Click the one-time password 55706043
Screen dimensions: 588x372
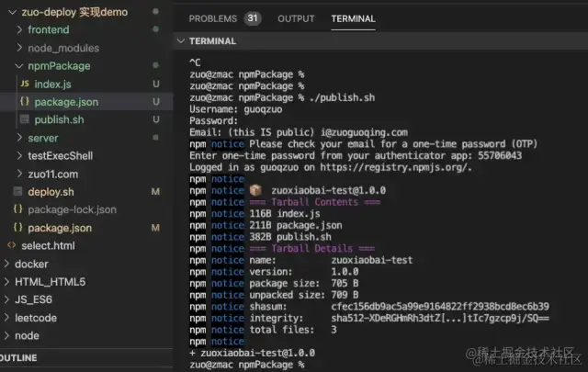tap(500, 155)
